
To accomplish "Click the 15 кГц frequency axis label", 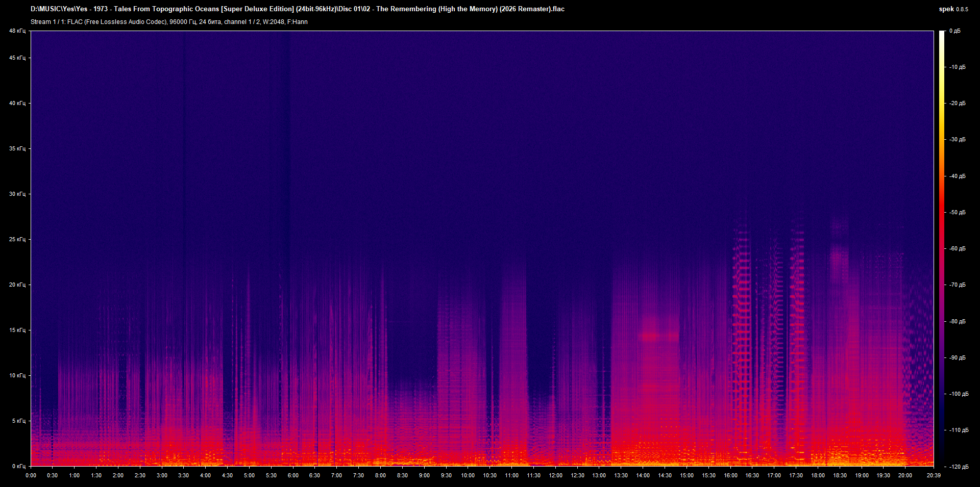I will click(x=17, y=330).
